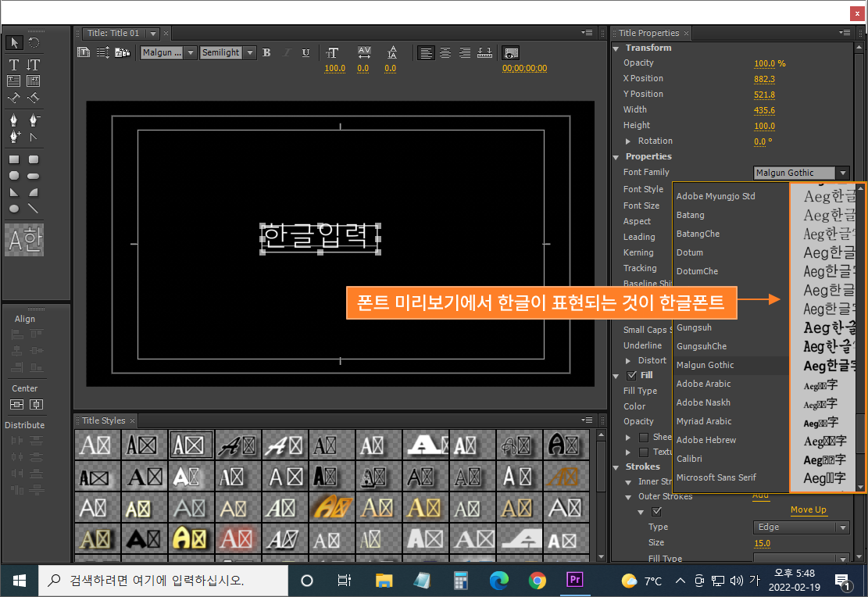
Task: Select the Convert Anchor Point tool
Action: [34, 137]
